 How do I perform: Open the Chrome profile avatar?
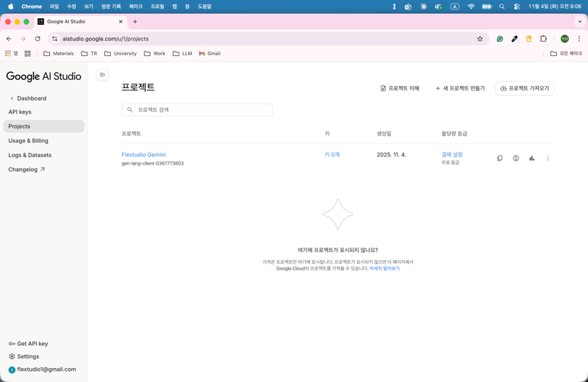click(x=564, y=39)
